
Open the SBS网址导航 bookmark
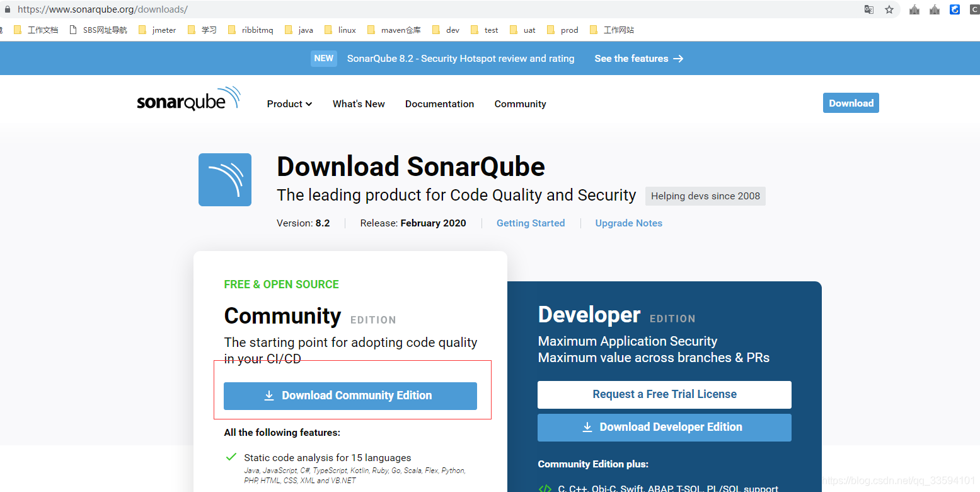(x=98, y=30)
